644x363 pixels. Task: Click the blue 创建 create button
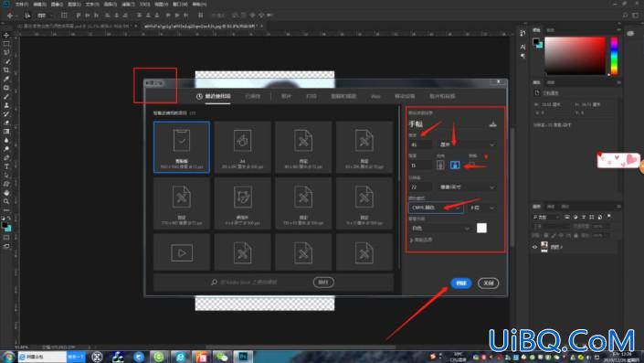pyautogui.click(x=461, y=283)
